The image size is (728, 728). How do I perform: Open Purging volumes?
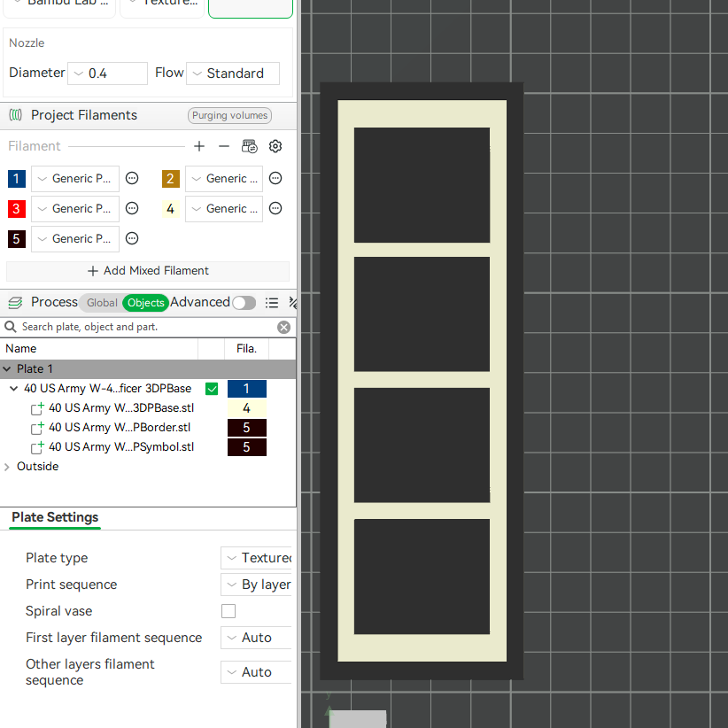point(229,116)
